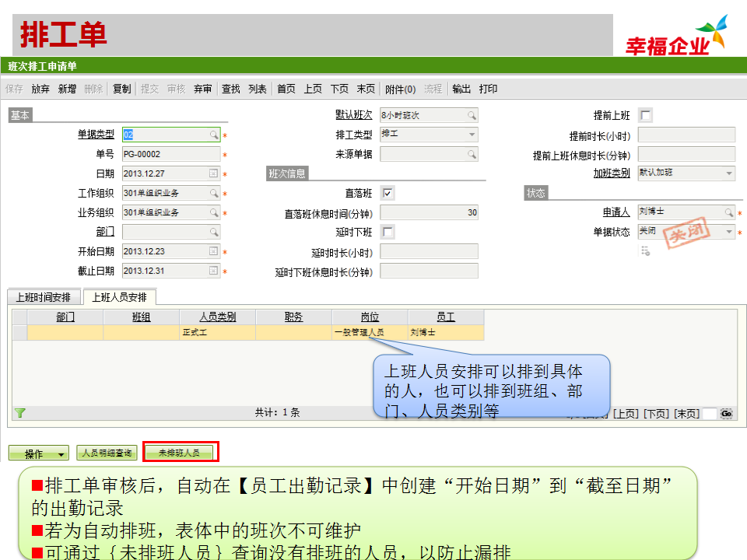
Task: Click 打印 in the toolbar
Action: point(488,89)
